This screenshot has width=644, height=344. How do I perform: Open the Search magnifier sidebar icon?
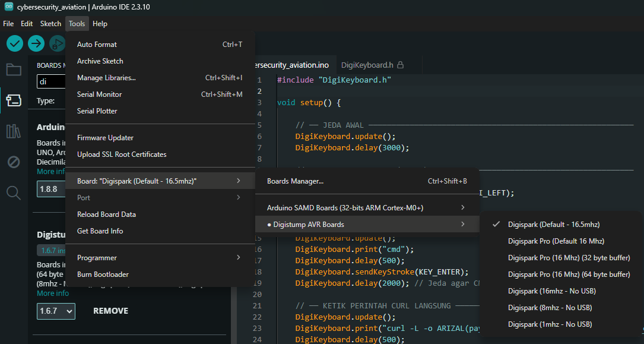pyautogui.click(x=14, y=192)
